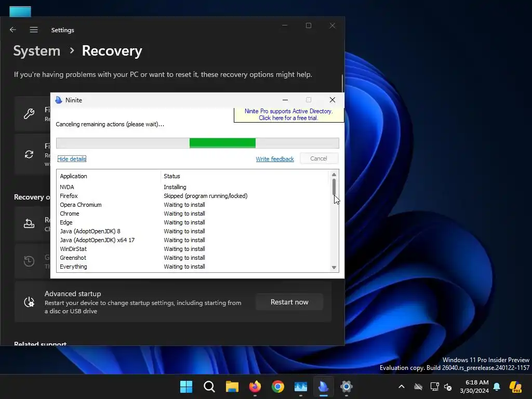Open the Copilot preview icon
The width and height of the screenshot is (532, 399).
(515, 387)
